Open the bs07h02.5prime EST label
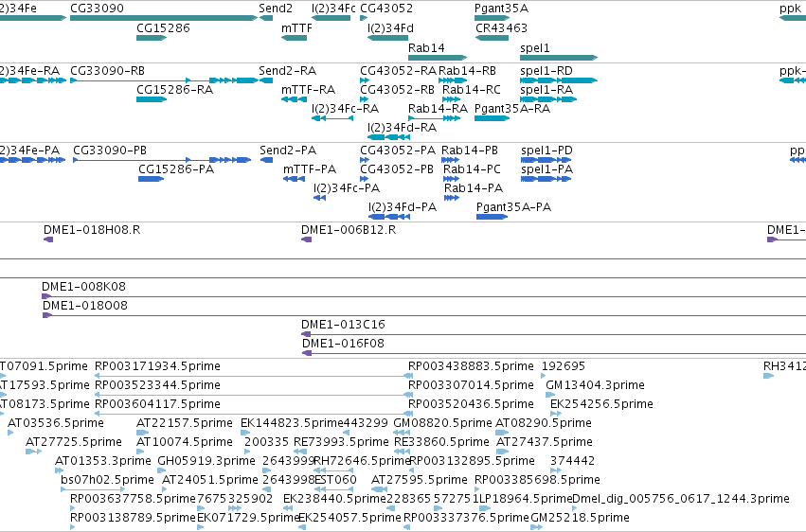 [107, 480]
